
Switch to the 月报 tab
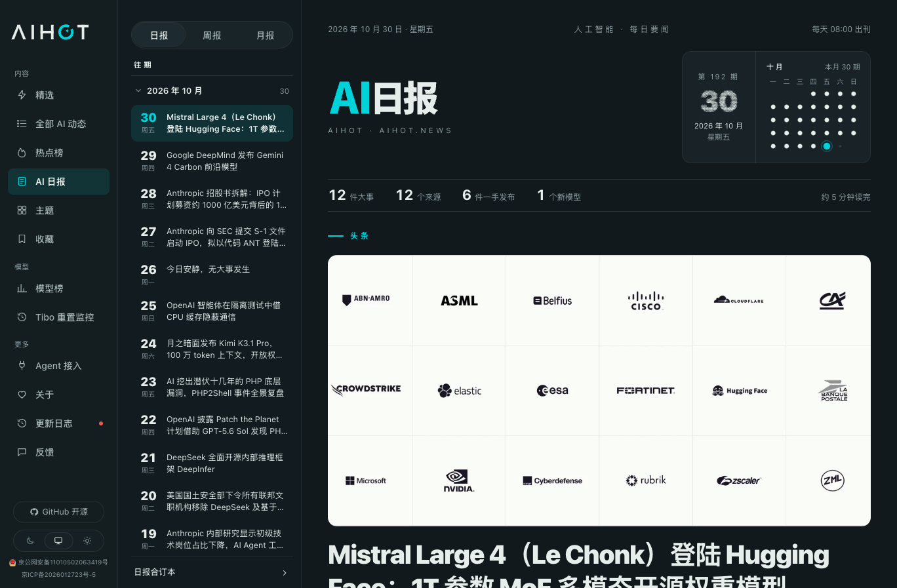[x=266, y=35]
